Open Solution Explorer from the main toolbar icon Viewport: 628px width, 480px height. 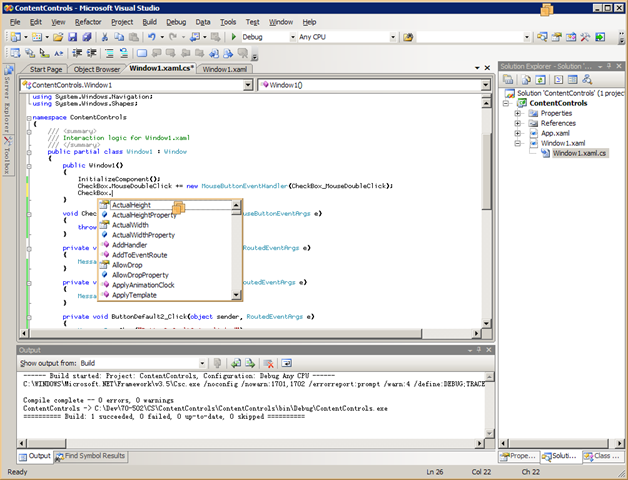click(542, 37)
